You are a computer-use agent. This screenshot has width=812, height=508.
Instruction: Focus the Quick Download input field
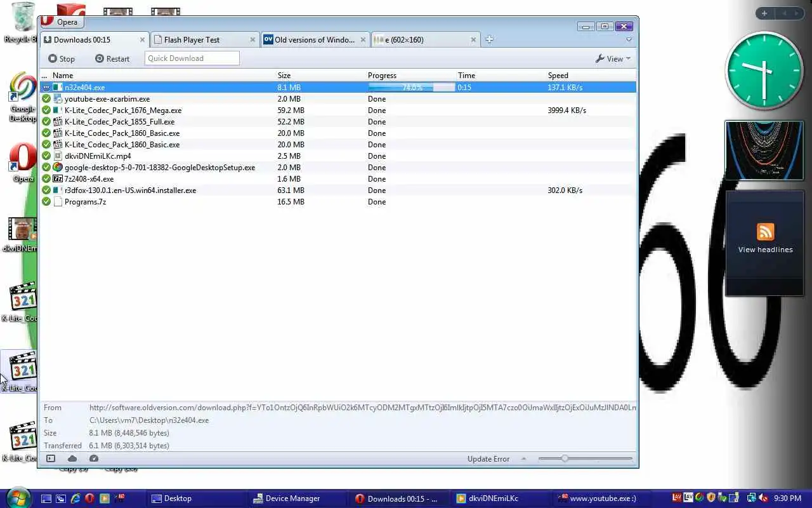pyautogui.click(x=192, y=58)
